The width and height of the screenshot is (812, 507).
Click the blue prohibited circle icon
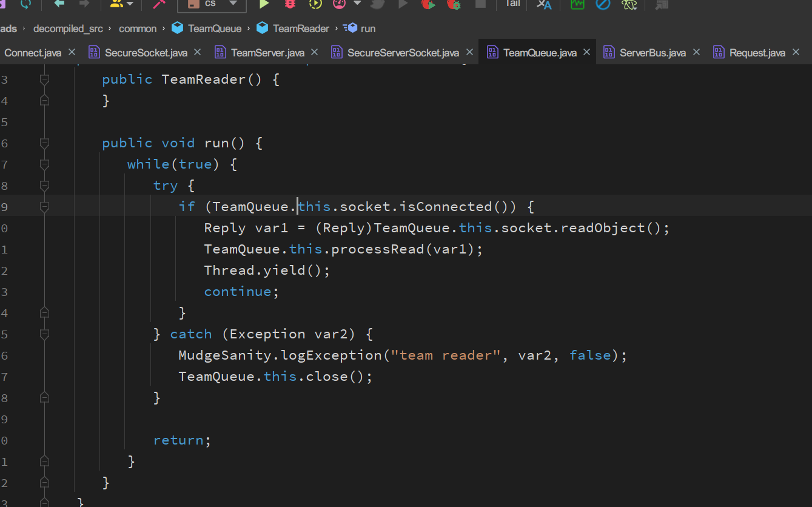pyautogui.click(x=603, y=4)
